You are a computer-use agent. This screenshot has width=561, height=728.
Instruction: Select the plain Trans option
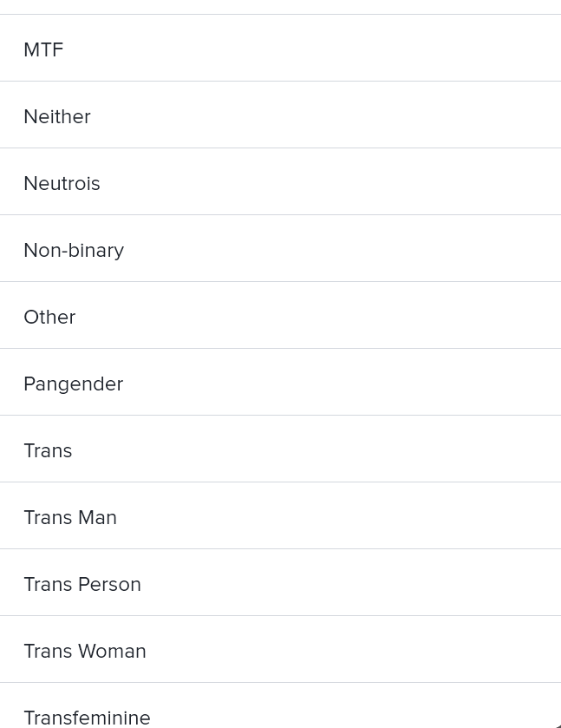click(48, 450)
